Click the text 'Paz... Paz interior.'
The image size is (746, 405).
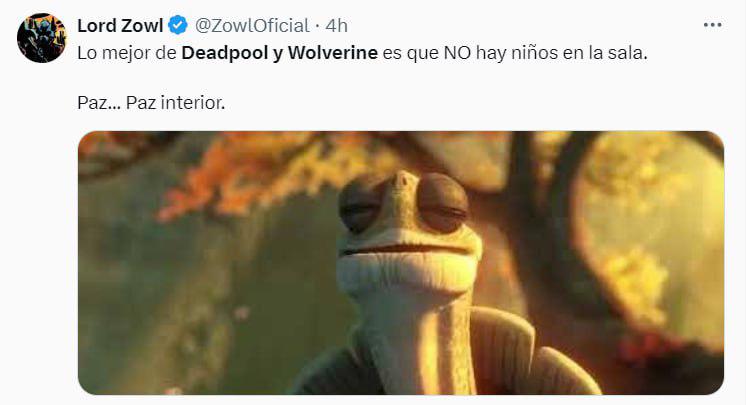point(151,103)
